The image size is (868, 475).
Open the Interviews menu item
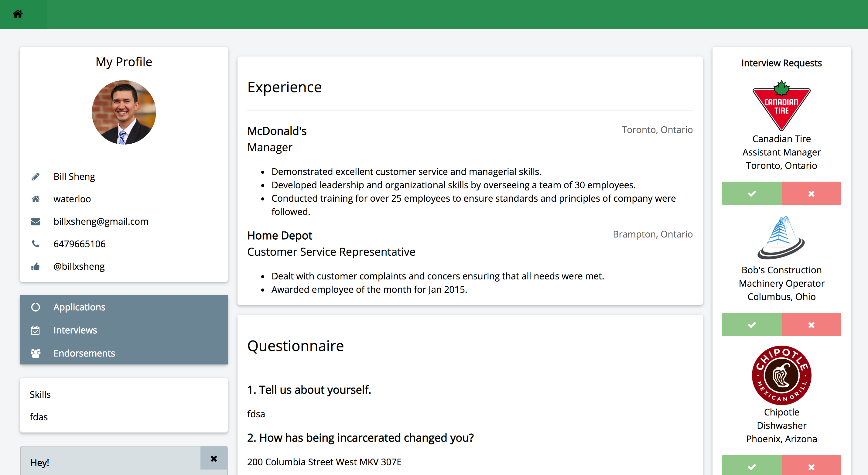(75, 330)
